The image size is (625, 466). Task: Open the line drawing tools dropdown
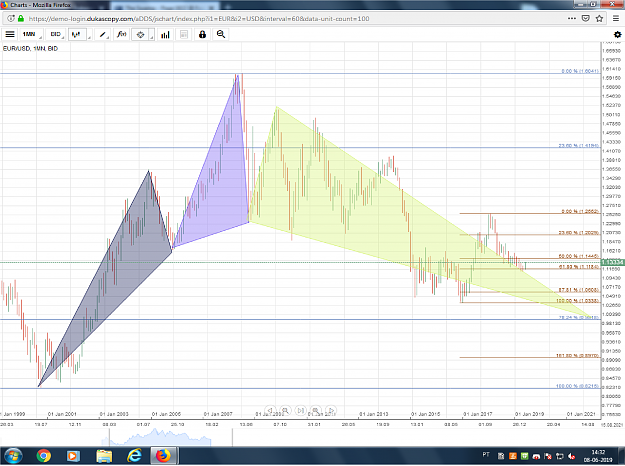coord(104,35)
